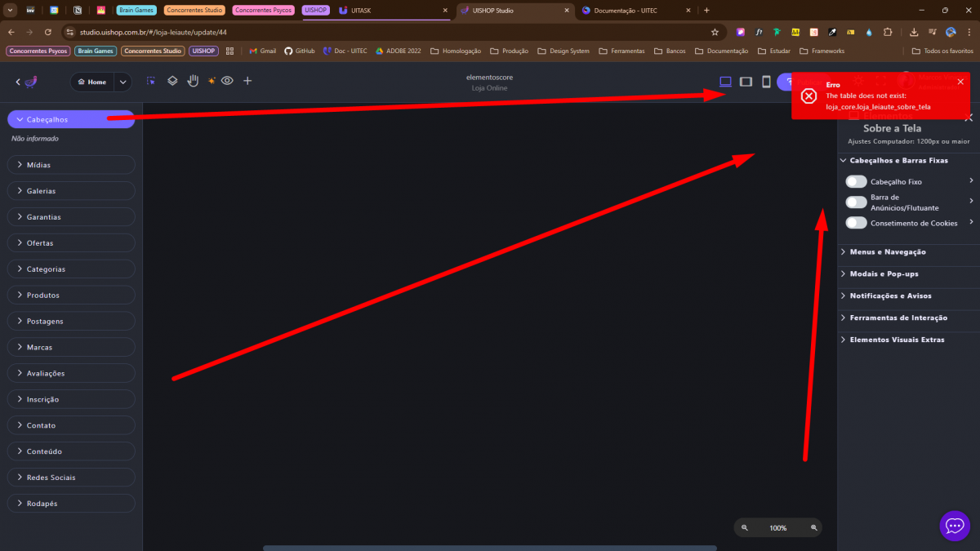The width and height of the screenshot is (980, 551).
Task: Toggle Barra de Anúncios/Flutuante switch
Action: pyautogui.click(x=856, y=202)
